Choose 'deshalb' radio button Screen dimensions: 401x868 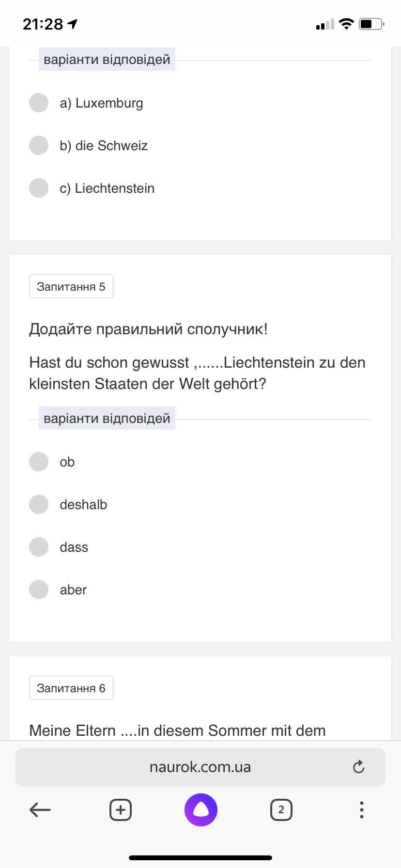(39, 504)
